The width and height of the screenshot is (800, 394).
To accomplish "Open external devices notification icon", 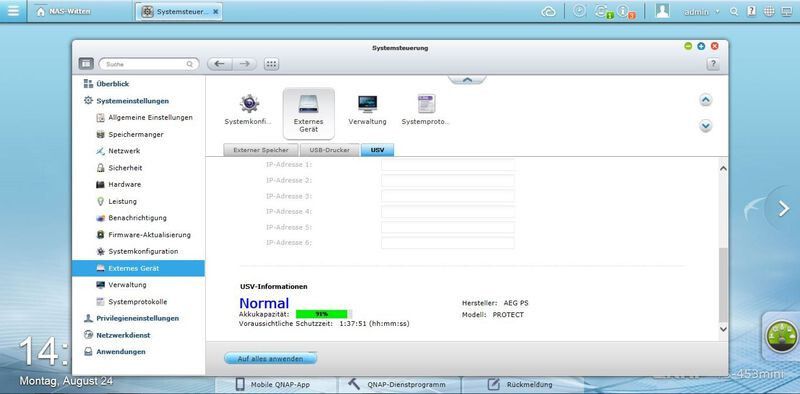I will (602, 11).
